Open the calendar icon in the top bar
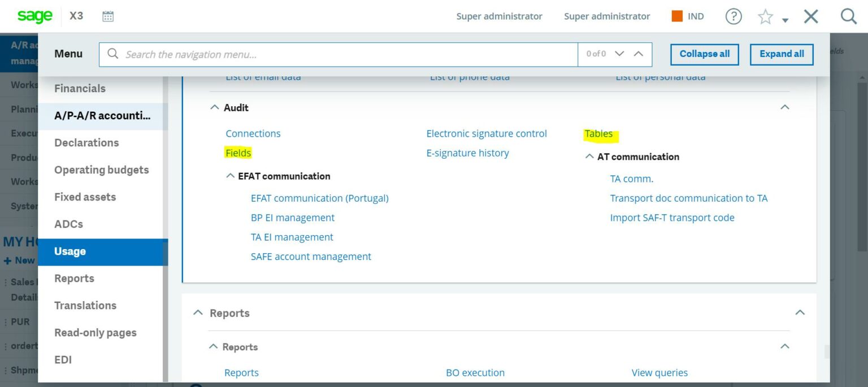 click(x=107, y=16)
